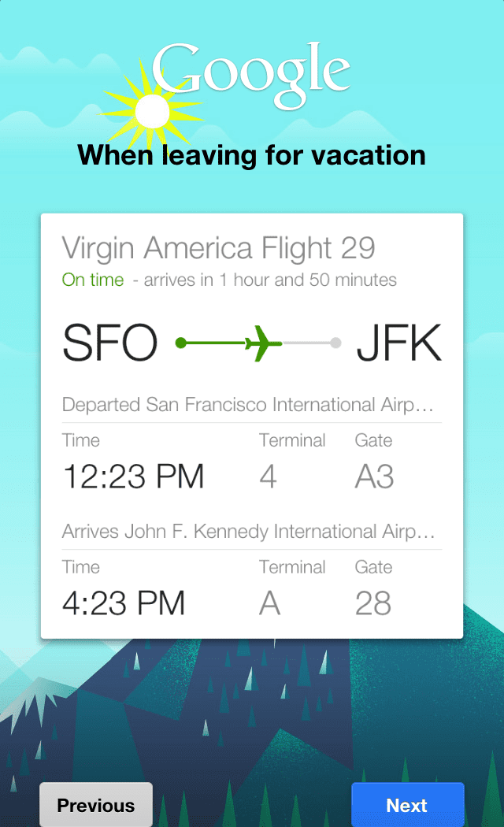Click the yellow sun icon
Viewport: 504px width, 827px height.
152,111
